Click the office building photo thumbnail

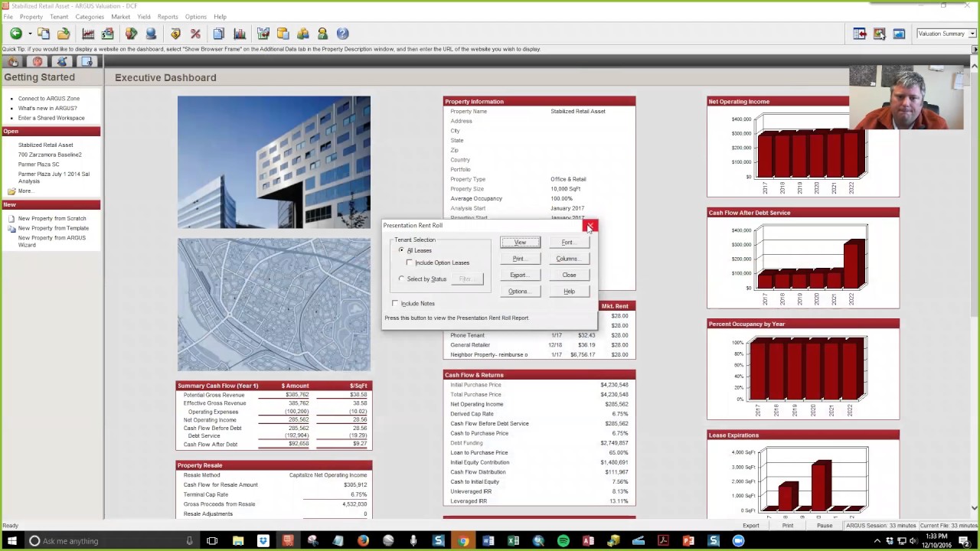click(x=274, y=162)
